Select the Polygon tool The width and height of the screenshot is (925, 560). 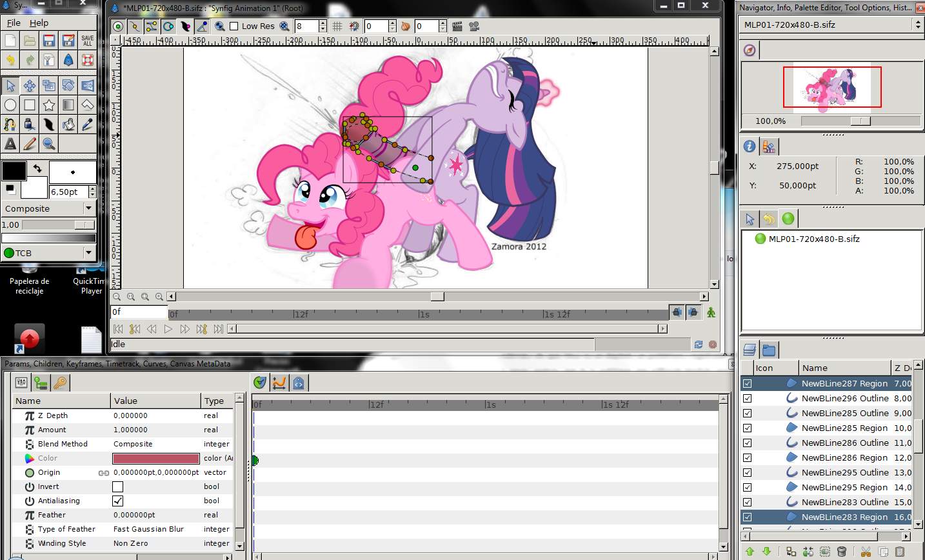coord(88,105)
